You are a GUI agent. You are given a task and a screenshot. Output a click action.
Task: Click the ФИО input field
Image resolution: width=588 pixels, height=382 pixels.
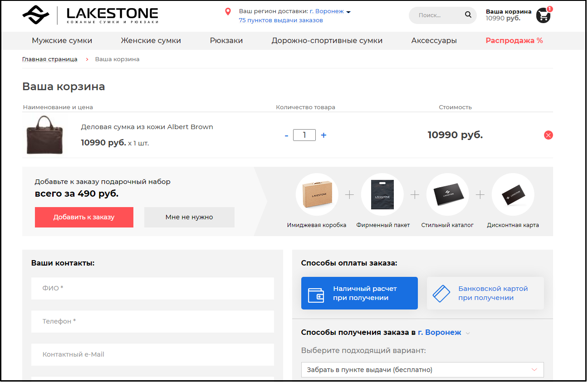pos(152,288)
